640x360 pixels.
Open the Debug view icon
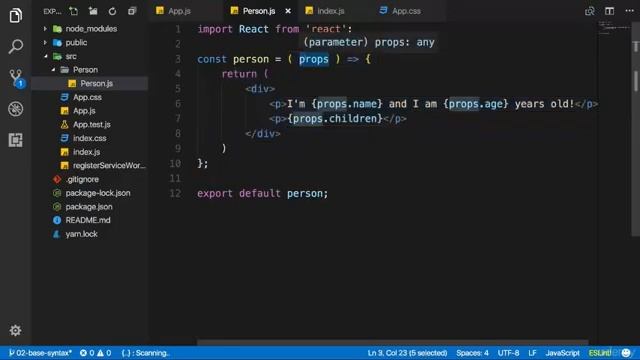coord(16,109)
